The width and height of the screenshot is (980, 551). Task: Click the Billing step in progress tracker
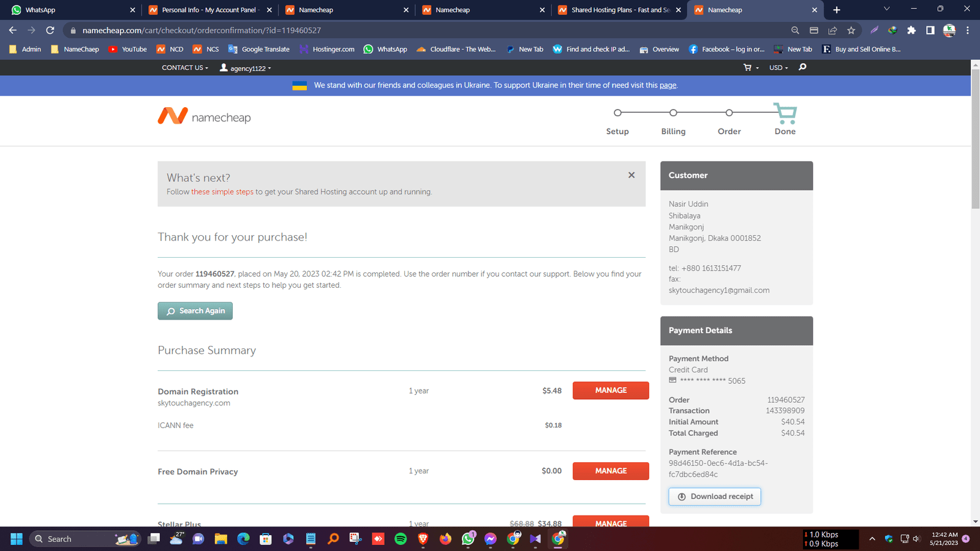tap(673, 122)
